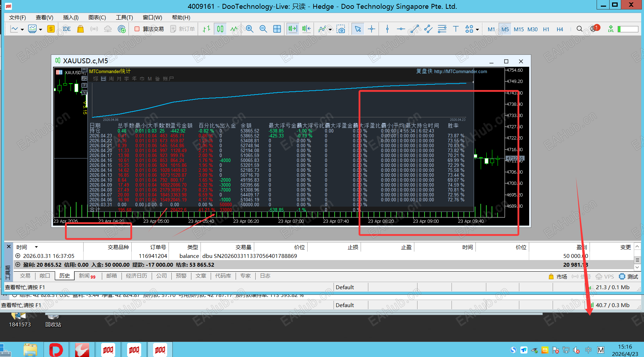The image size is (644, 357).
Task: Toggle chart auto-scroll to end
Action: click(292, 29)
